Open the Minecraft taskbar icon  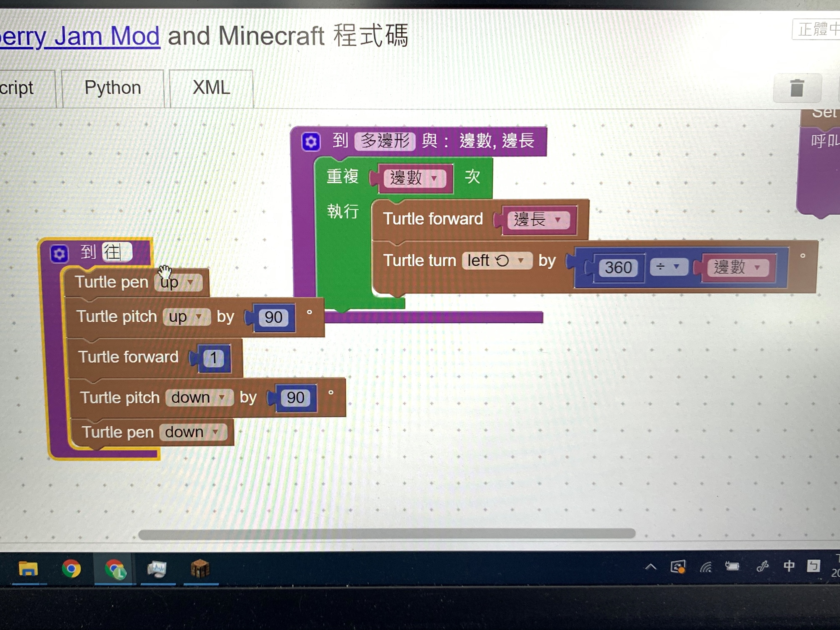[x=200, y=569]
